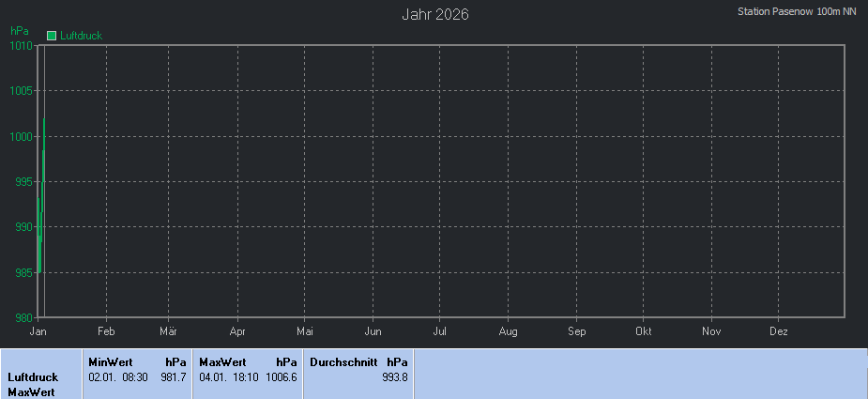The height and width of the screenshot is (399, 868).
Task: Click the 1010 value on the pressure axis
Action: coord(22,45)
